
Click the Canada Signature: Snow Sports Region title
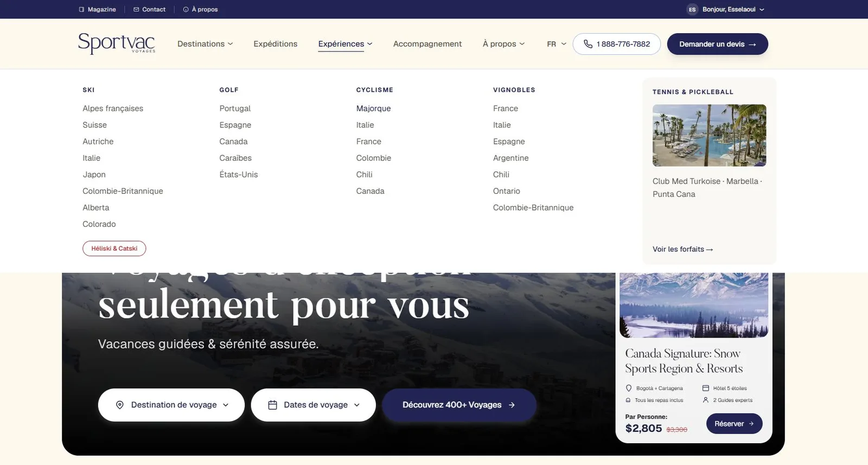[x=684, y=361]
